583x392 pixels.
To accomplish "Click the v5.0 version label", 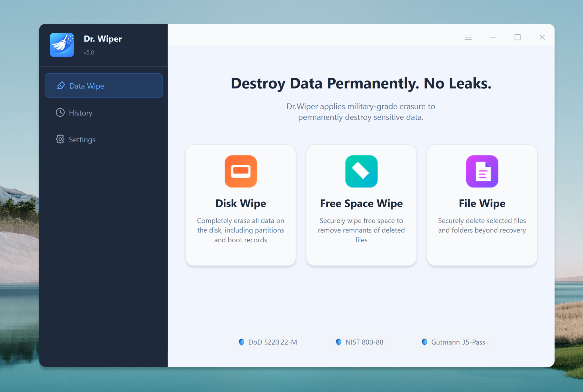I will pos(89,52).
